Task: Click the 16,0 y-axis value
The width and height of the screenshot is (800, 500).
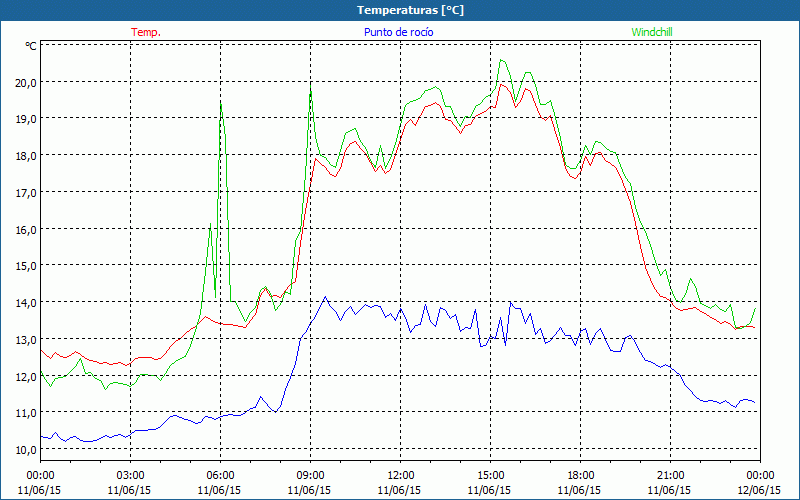Action: point(26,230)
